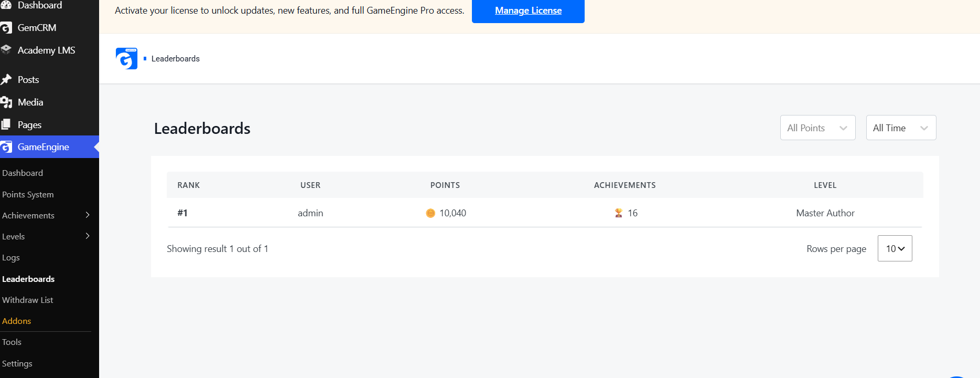Viewport: 980px width, 378px height.
Task: Click the Academy LMS graduation cap icon
Action: click(x=6, y=50)
